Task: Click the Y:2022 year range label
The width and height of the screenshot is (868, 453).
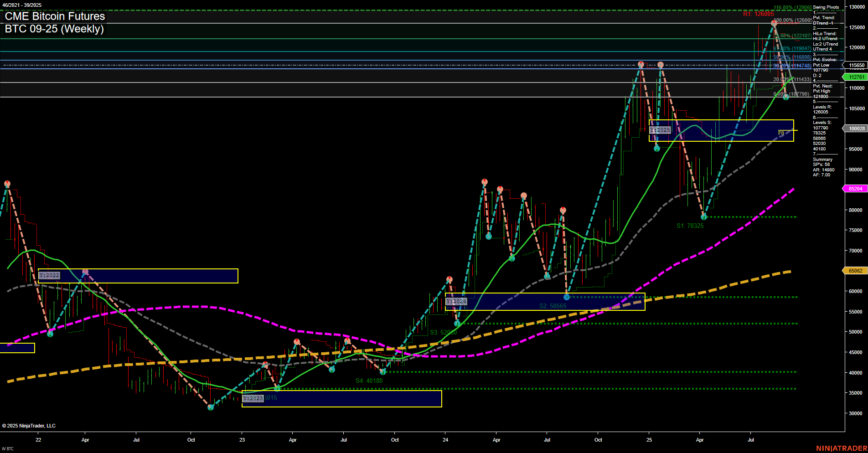Action: 49,275
